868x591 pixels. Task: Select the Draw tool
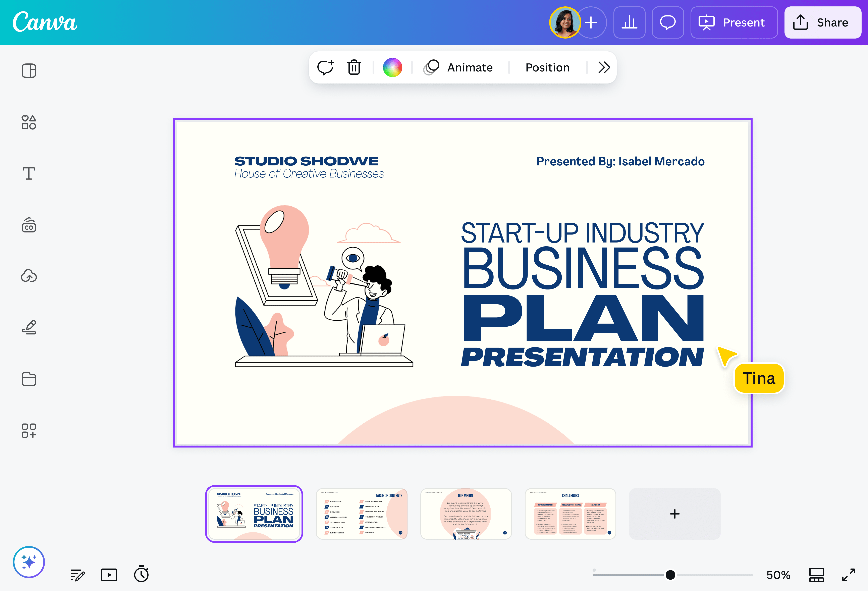(29, 327)
